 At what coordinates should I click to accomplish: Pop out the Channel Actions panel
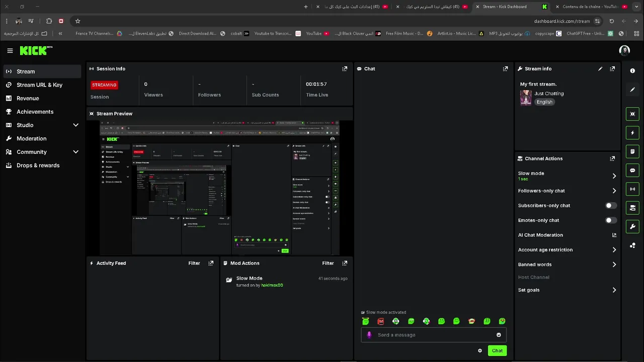tap(612, 158)
